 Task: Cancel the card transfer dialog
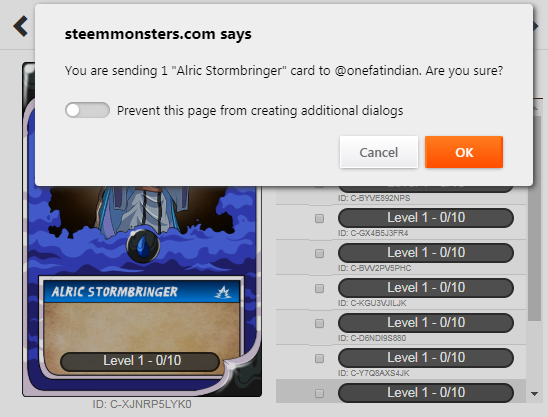pos(378,152)
